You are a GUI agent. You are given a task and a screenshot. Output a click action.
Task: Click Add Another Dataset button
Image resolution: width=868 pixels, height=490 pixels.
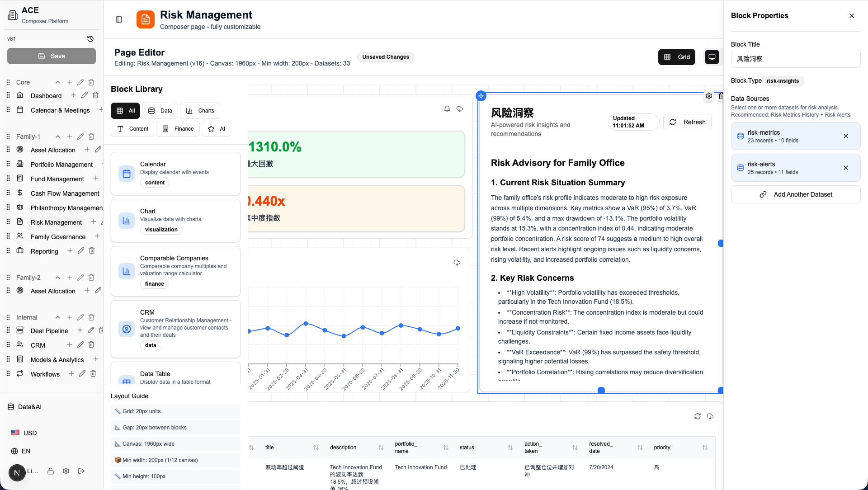coord(796,194)
